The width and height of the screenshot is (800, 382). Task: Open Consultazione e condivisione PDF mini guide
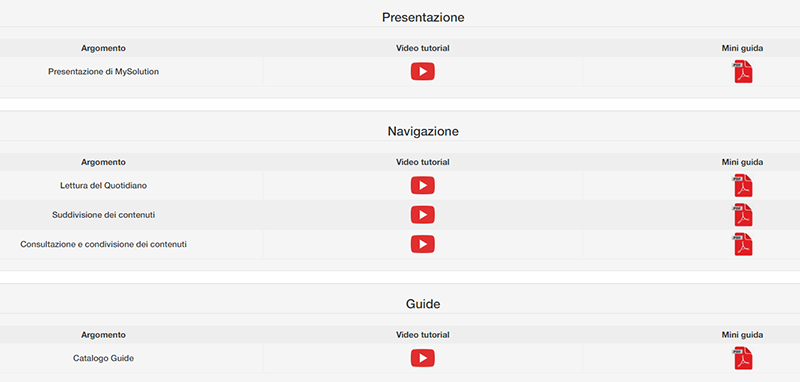coord(743,244)
